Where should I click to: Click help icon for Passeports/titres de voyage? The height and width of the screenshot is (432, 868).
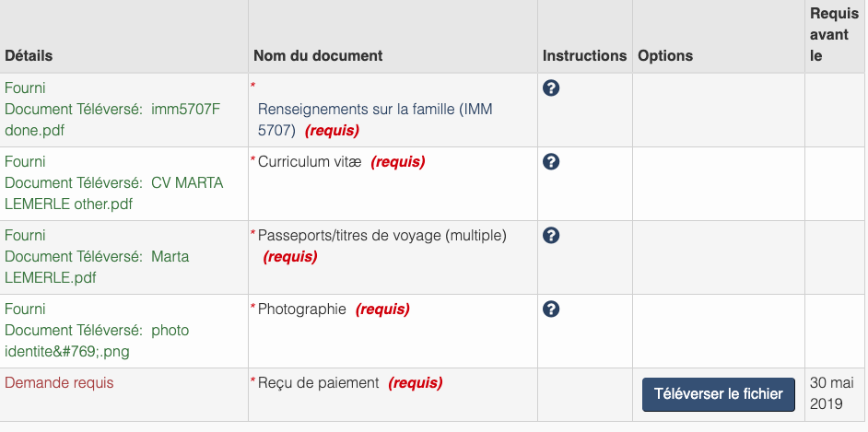coord(552,236)
